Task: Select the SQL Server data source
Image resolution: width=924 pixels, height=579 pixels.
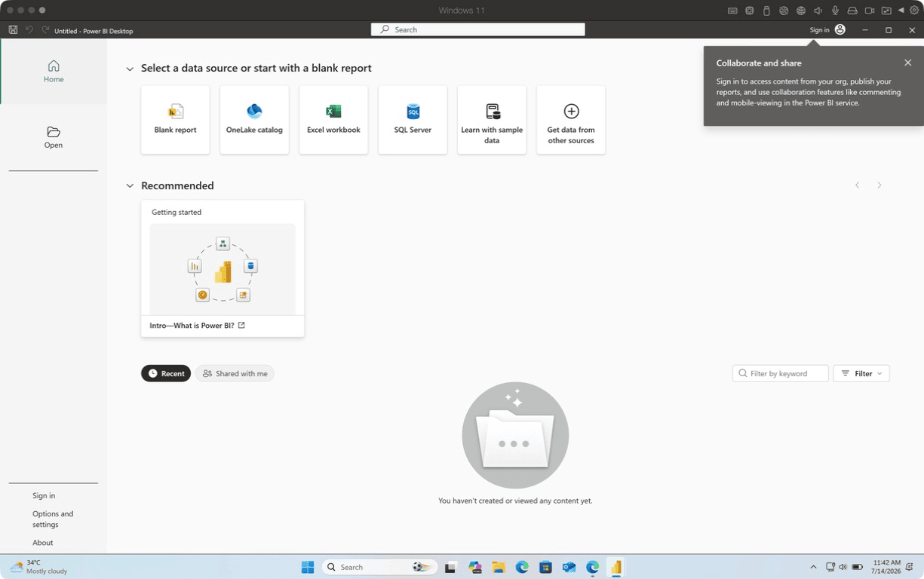Action: [413, 120]
